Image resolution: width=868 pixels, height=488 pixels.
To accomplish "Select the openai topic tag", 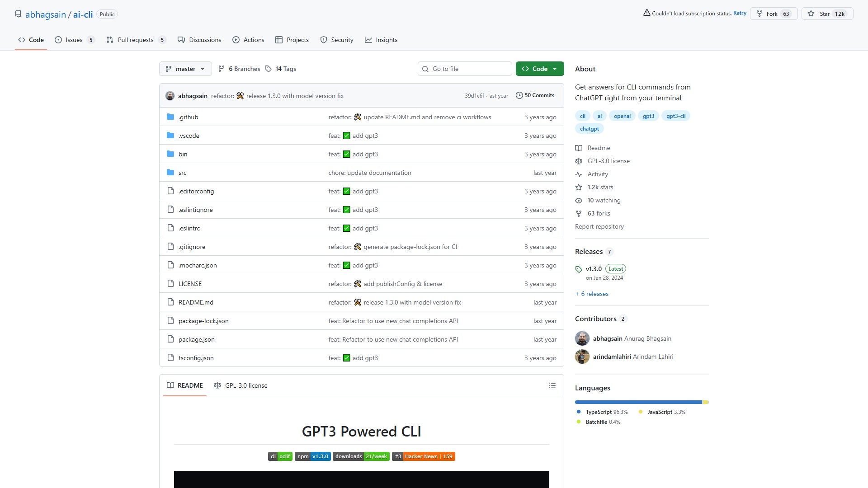I will click(622, 116).
